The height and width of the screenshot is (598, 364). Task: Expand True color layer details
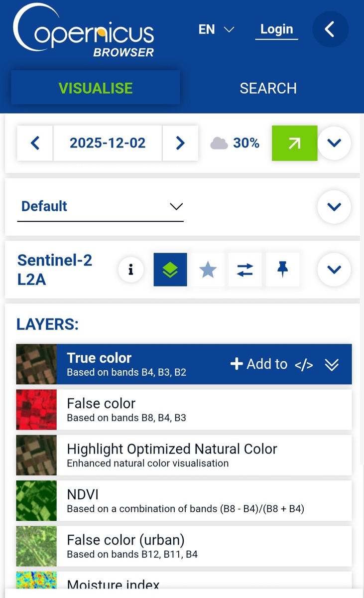tap(332, 365)
